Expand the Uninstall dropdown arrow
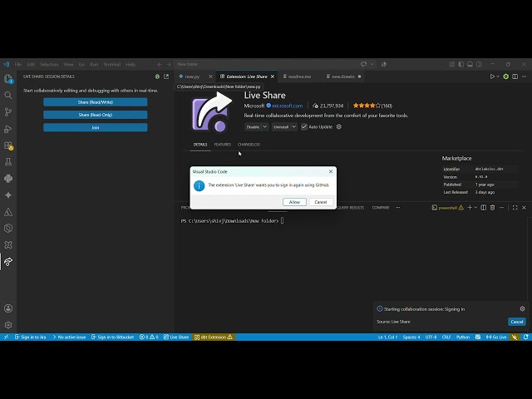 pos(293,126)
